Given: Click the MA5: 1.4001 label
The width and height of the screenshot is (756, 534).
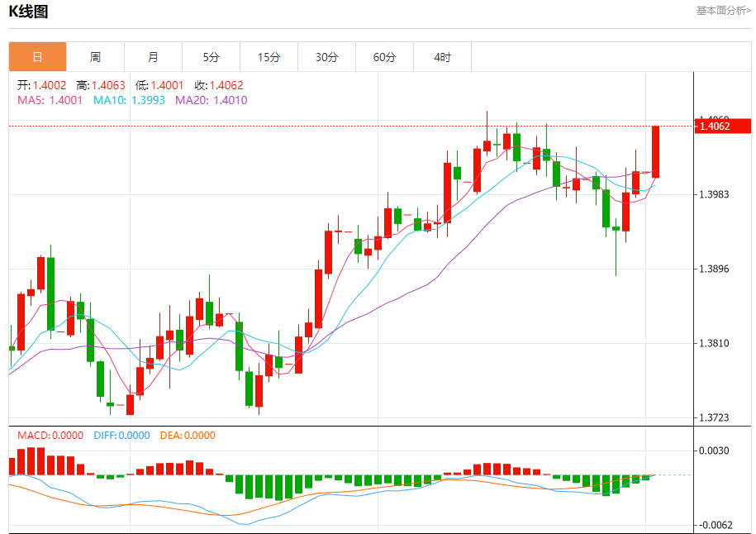Looking at the screenshot, I should pos(50,100).
